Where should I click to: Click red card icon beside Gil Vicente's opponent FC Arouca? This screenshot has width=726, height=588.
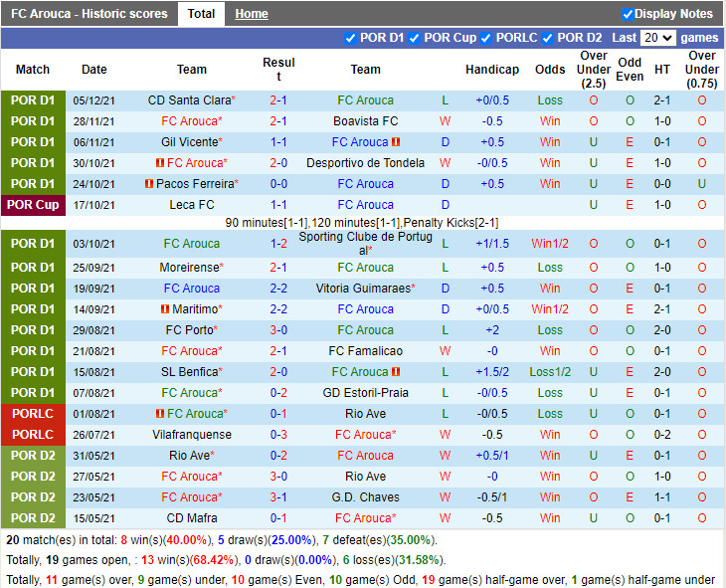coord(396,142)
